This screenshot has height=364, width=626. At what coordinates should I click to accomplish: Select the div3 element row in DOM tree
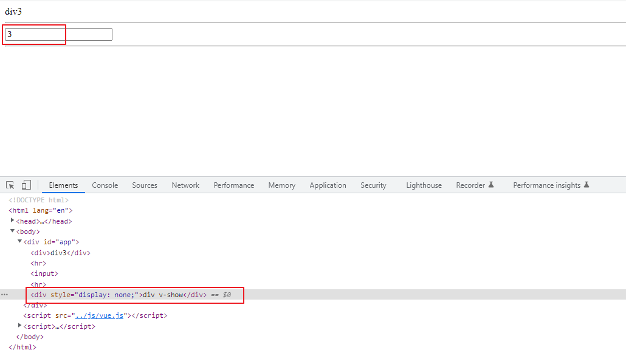coord(60,253)
